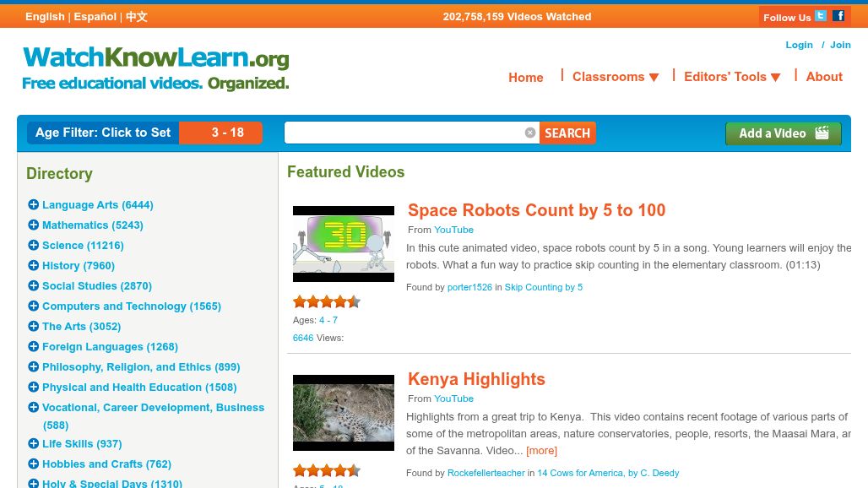Open the Language Arts (6444) directory
The width and height of the screenshot is (868, 488).
coord(97,204)
